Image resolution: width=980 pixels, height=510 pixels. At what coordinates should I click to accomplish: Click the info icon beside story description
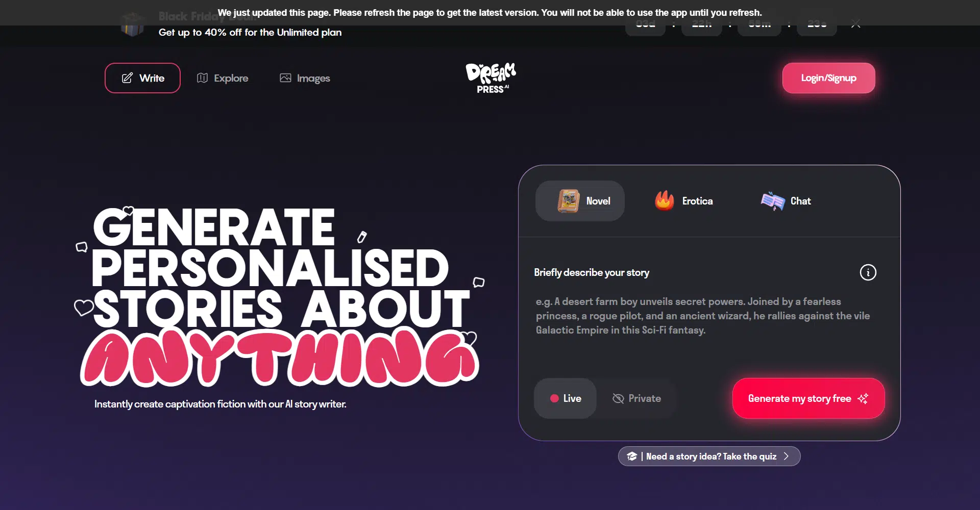[868, 272]
